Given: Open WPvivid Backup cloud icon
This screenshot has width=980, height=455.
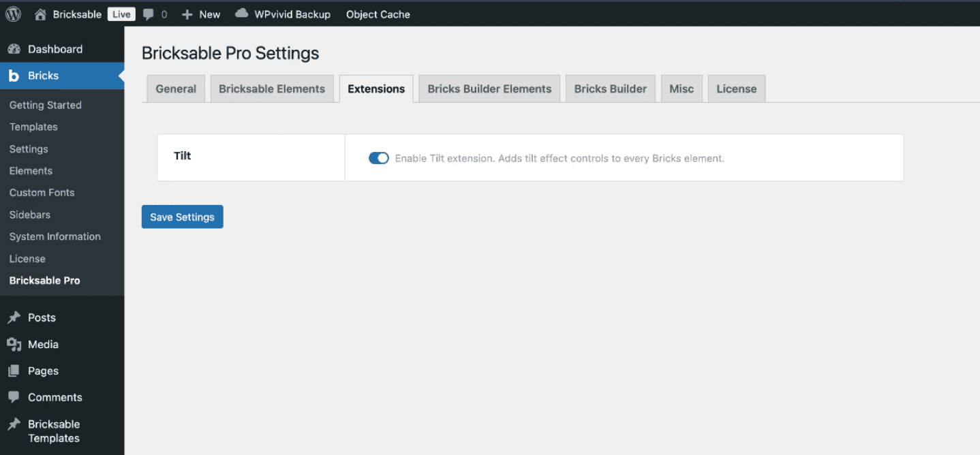Looking at the screenshot, I should point(242,14).
